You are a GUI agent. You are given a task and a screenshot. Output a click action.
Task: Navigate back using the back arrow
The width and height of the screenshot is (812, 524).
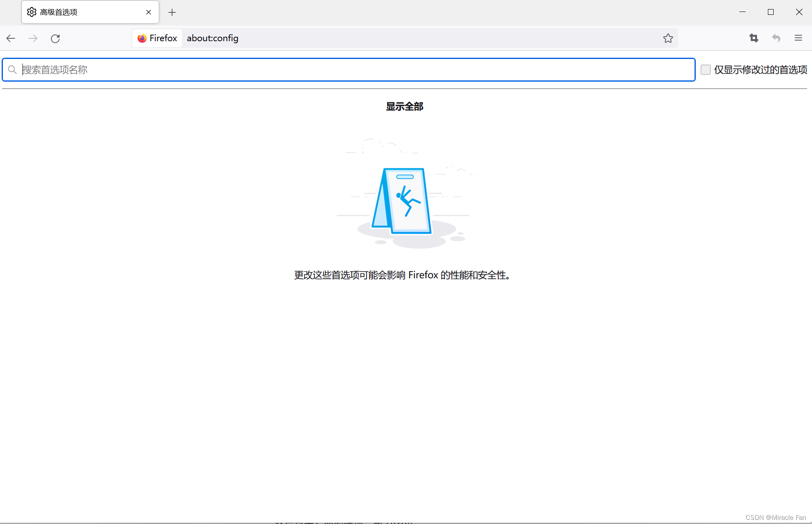click(11, 38)
